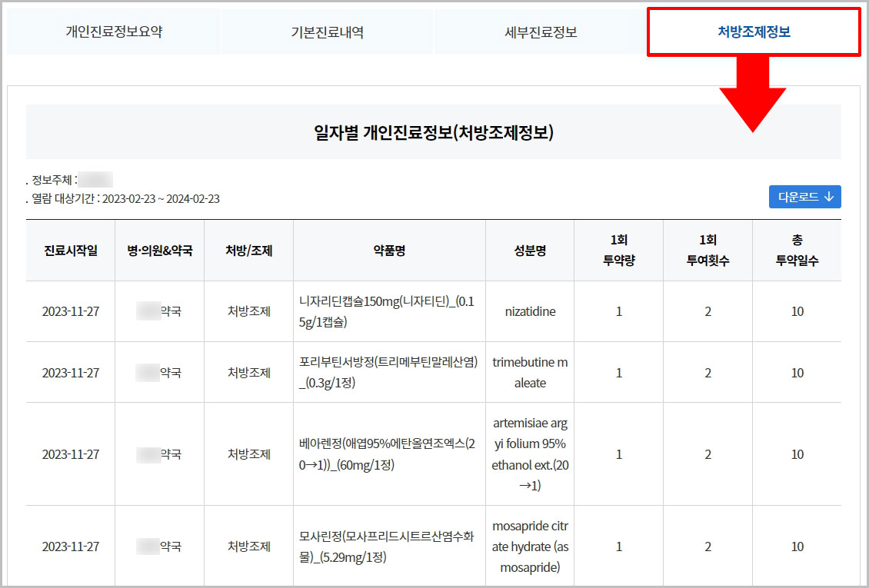
Task: Select the 모사린정 medication row entry
Action: (389, 546)
